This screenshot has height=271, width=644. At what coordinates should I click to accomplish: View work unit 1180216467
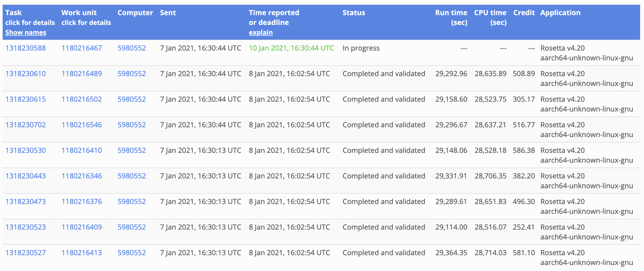[x=81, y=48]
